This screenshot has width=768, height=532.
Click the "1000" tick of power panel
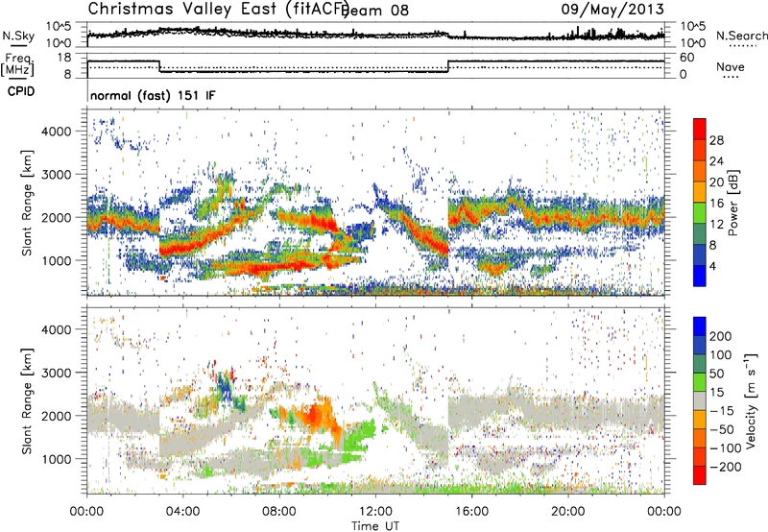tap(56, 260)
